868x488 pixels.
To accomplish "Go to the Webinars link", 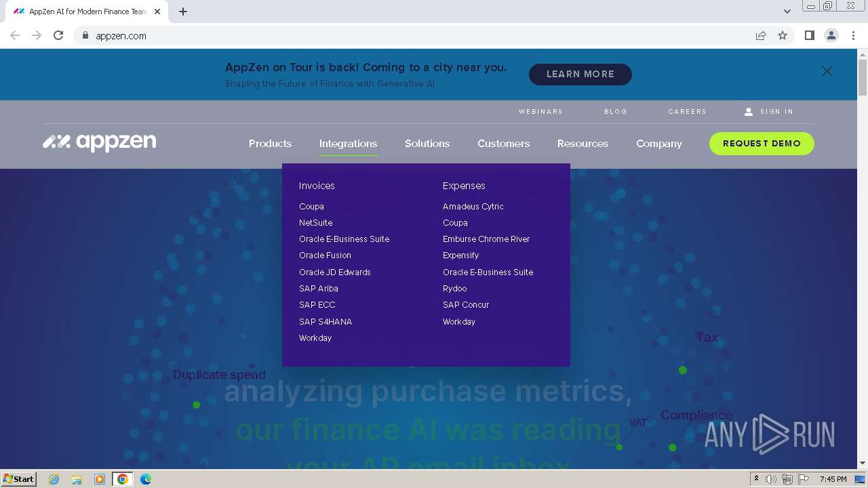I will pyautogui.click(x=540, y=112).
